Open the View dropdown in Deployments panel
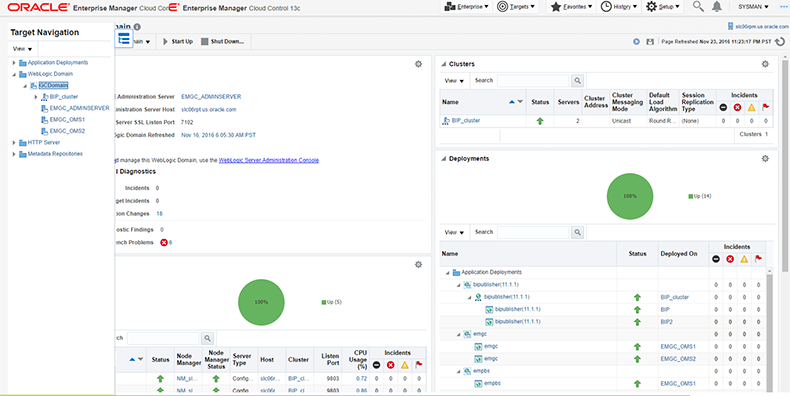Screen dimensions: 790x396 454,232
